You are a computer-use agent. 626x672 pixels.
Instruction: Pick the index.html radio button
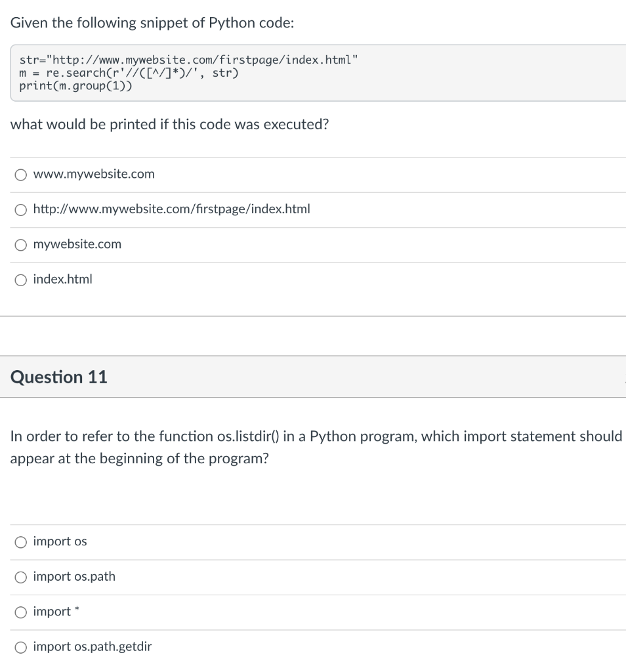coord(22,280)
